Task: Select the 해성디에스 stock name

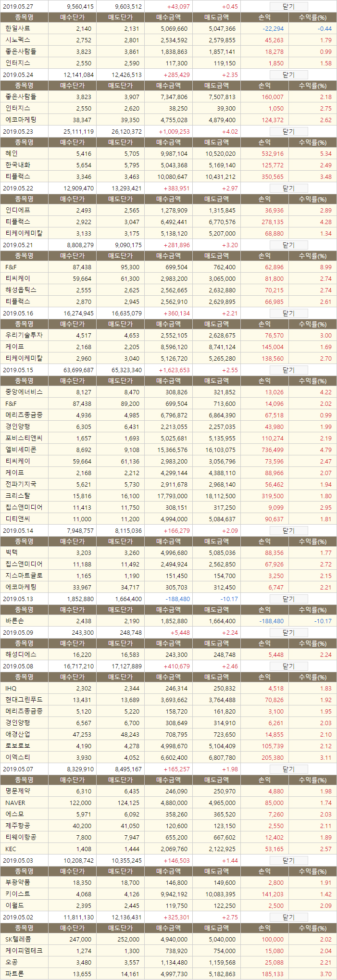Action: pos(21,654)
